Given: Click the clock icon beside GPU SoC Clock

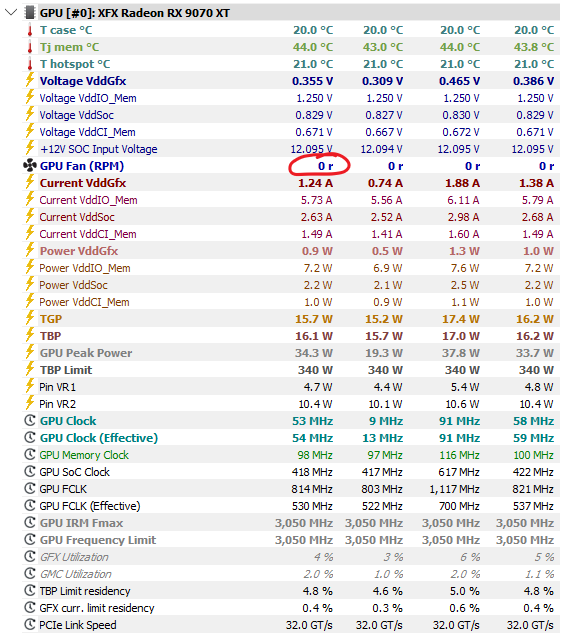Looking at the screenshot, I should pyautogui.click(x=30, y=472).
